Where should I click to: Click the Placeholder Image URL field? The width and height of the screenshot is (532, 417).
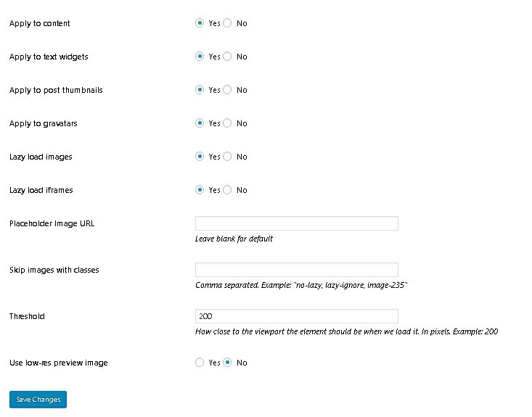point(296,223)
